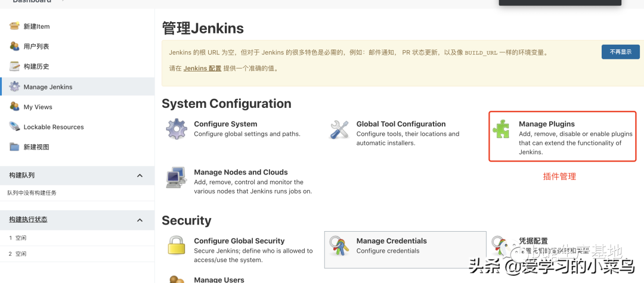Click the 新建视图 folder icon
This screenshot has height=283, width=644.
click(14, 147)
